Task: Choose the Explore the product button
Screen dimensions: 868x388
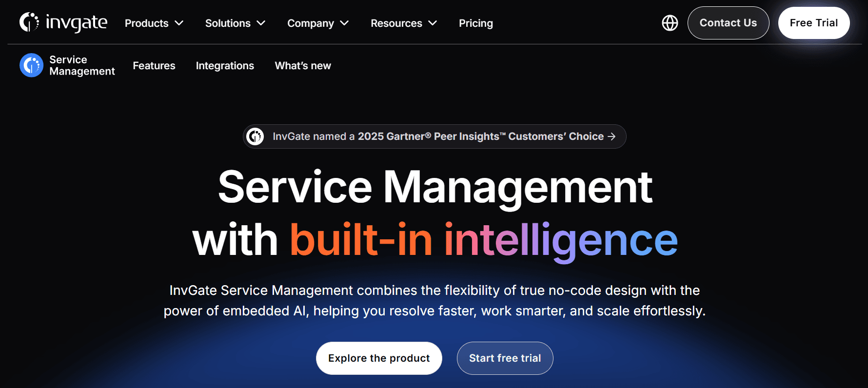Action: tap(379, 358)
